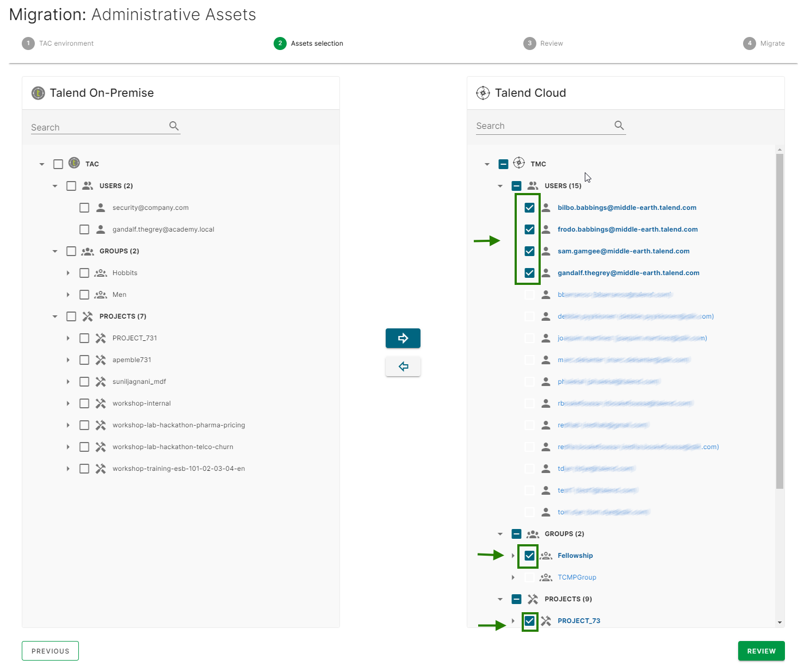Expand the PROJECT_731 tree item
The height and width of the screenshot is (672, 804).
pyautogui.click(x=67, y=338)
